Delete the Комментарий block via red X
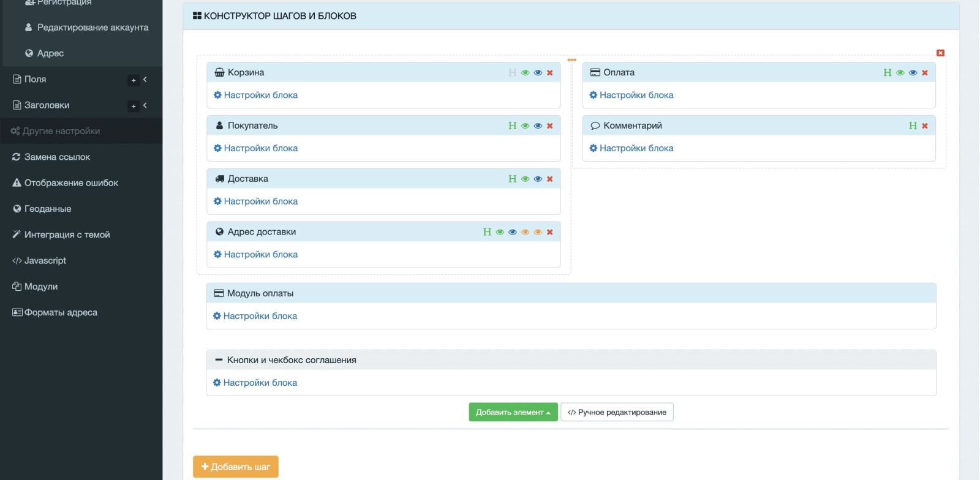The height and width of the screenshot is (480, 980). tap(925, 126)
